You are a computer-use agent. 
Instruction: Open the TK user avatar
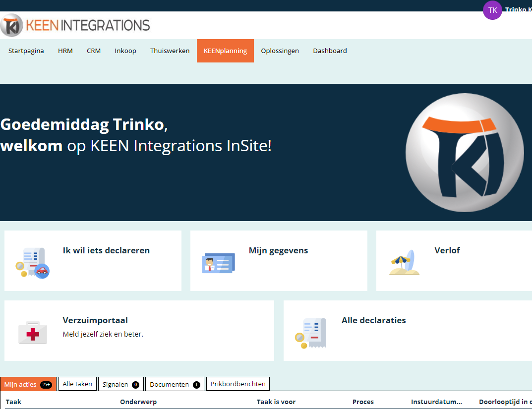click(492, 10)
